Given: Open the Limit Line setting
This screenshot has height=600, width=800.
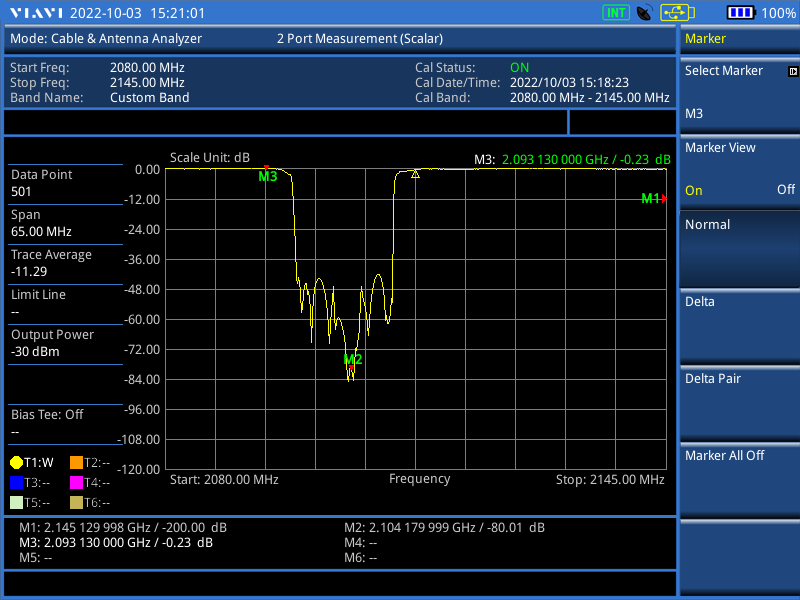Looking at the screenshot, I should click(x=65, y=304).
